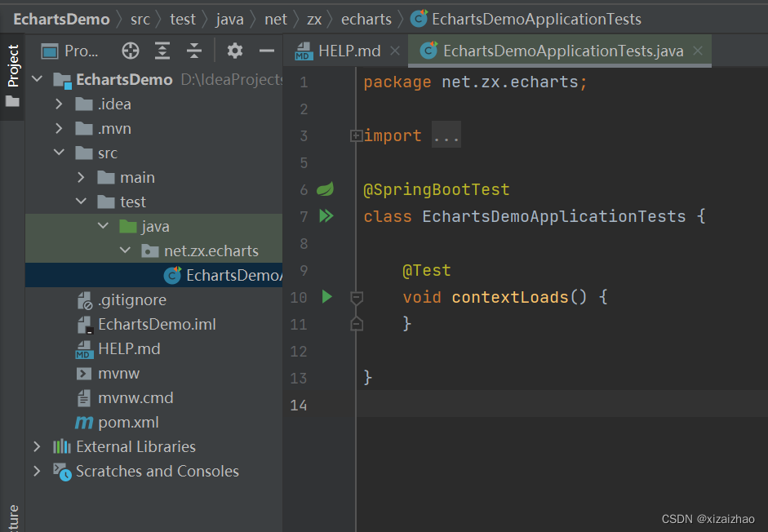This screenshot has height=532, width=768.
Task: Click the package net.zx.echarts statement
Action: 475,82
